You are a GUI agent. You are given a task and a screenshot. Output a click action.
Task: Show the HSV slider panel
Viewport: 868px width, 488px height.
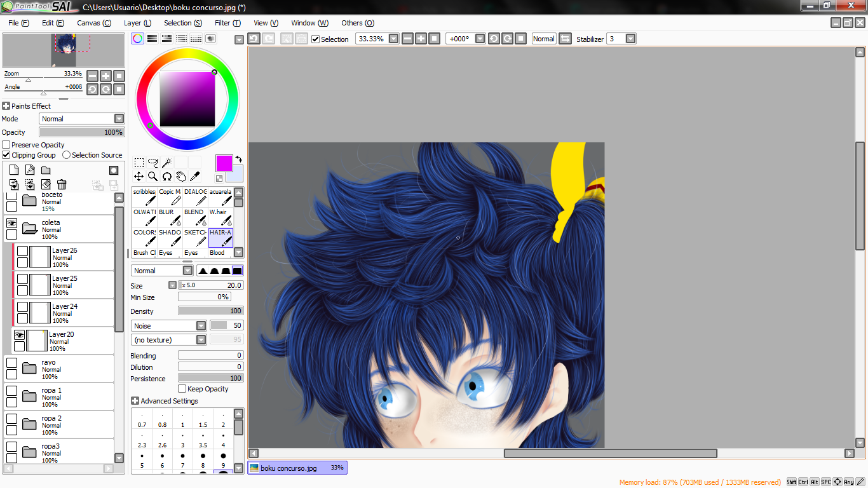tap(166, 39)
